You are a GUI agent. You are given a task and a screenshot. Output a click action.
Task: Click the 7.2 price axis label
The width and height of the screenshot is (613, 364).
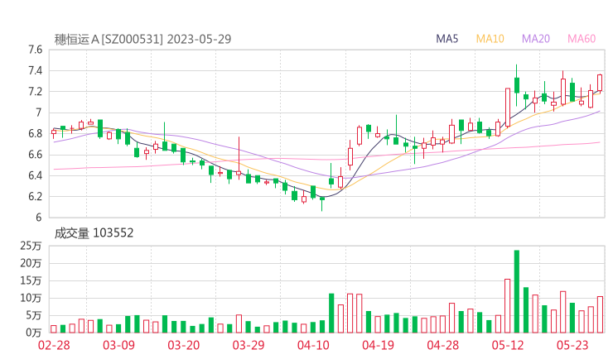[x=35, y=92]
